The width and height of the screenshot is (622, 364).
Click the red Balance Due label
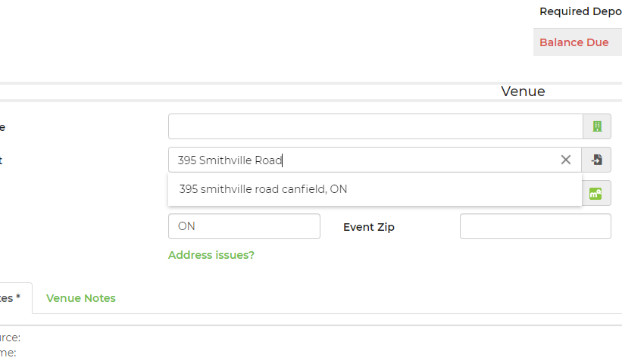coord(574,42)
